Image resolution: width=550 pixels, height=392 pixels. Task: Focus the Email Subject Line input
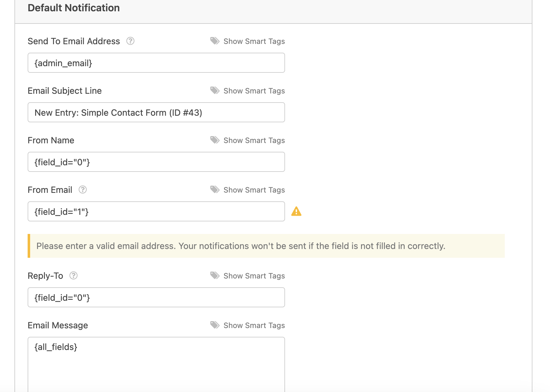point(156,112)
